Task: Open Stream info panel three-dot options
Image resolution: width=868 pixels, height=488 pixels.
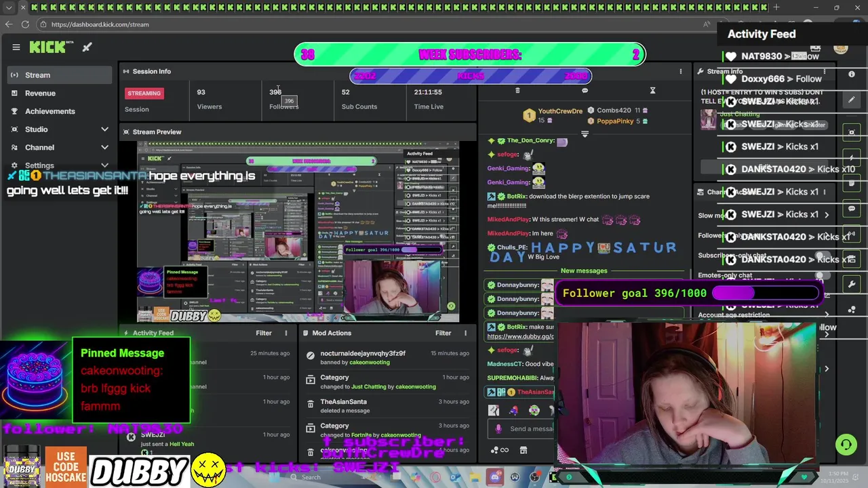Action: click(825, 71)
